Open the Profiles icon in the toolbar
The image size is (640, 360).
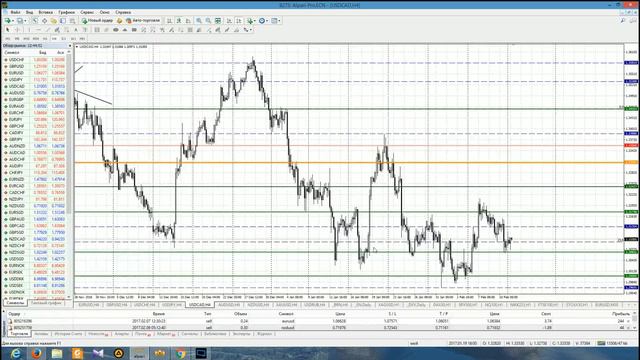click(19, 20)
